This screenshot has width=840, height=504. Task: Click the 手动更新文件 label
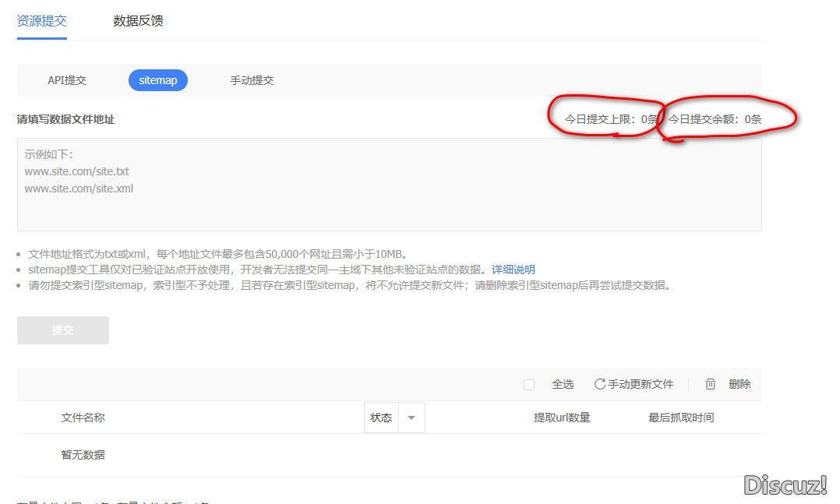(x=641, y=384)
